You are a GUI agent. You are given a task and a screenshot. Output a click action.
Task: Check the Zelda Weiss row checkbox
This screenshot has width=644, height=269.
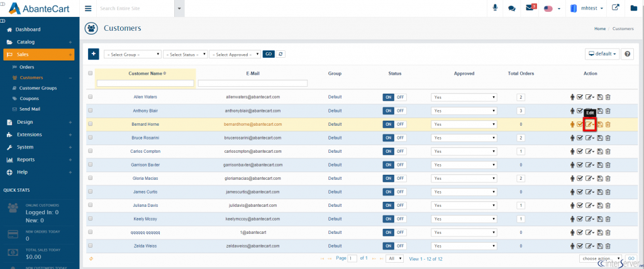pos(91,246)
